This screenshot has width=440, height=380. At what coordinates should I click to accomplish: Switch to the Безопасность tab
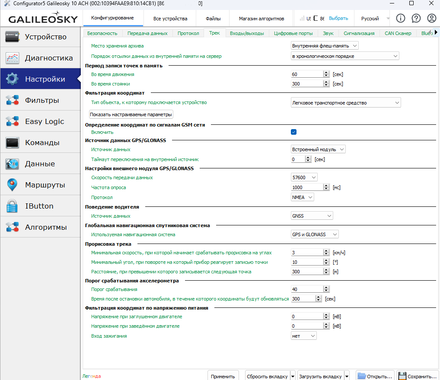click(x=102, y=33)
